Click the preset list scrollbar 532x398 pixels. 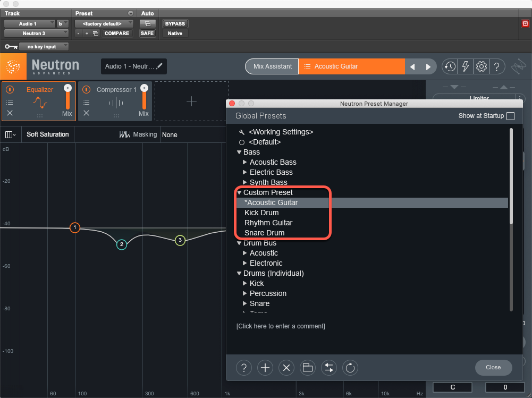point(511,176)
